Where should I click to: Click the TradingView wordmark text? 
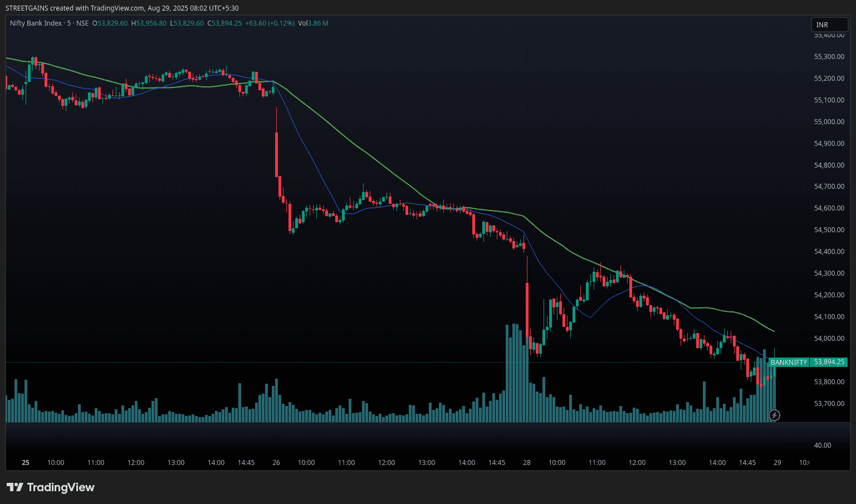[x=61, y=487]
